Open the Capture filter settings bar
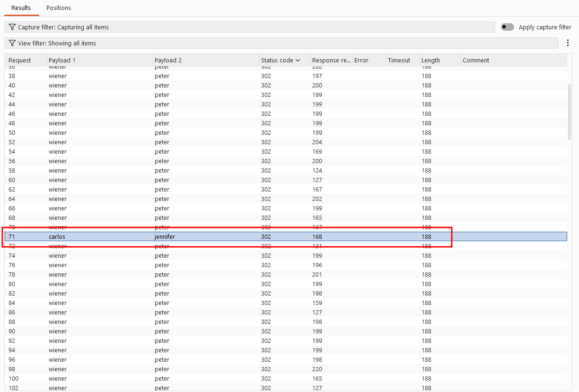Image resolution: width=579 pixels, height=392 pixels. tap(250, 27)
